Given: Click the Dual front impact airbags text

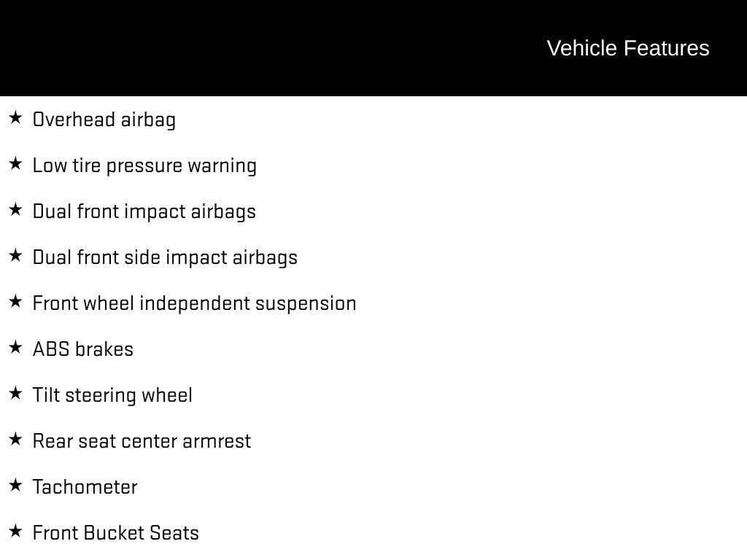Looking at the screenshot, I should pyautogui.click(x=144, y=211).
